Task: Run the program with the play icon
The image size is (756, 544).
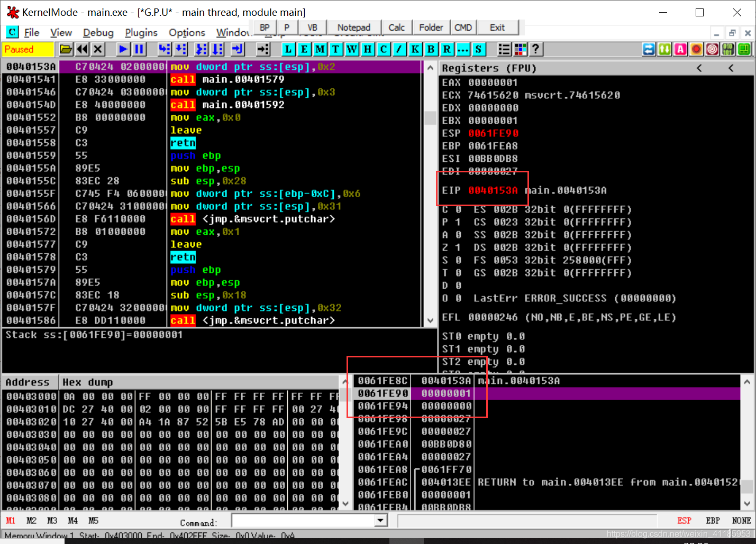Action: [123, 49]
